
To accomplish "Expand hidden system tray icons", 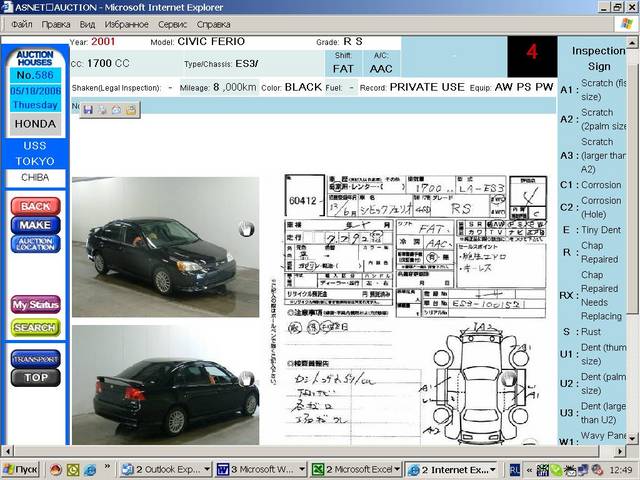I will point(529,470).
